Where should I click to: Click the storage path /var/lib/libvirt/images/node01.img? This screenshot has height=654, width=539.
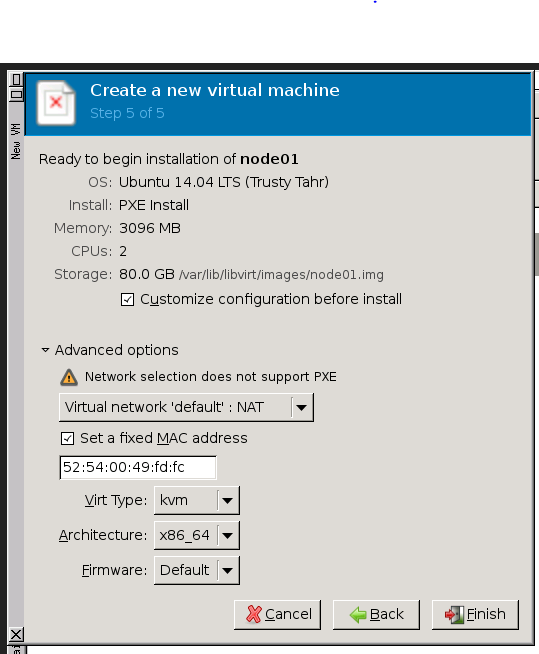[281, 275]
